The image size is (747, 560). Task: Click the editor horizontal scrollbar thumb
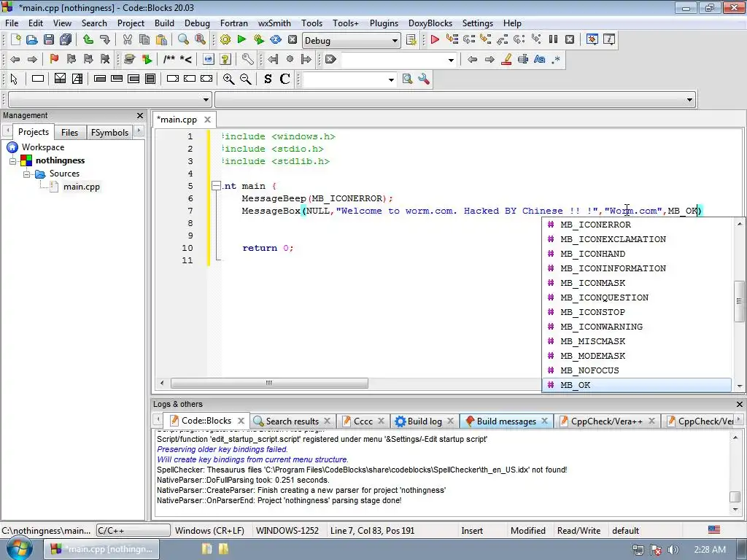pyautogui.click(x=269, y=383)
